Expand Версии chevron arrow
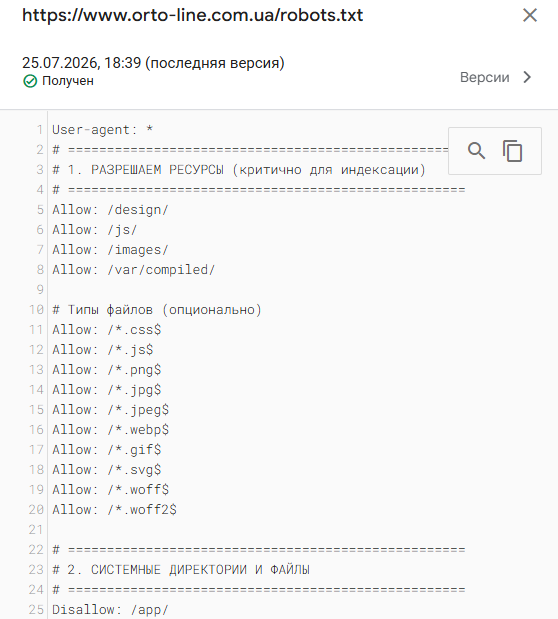 527,77
